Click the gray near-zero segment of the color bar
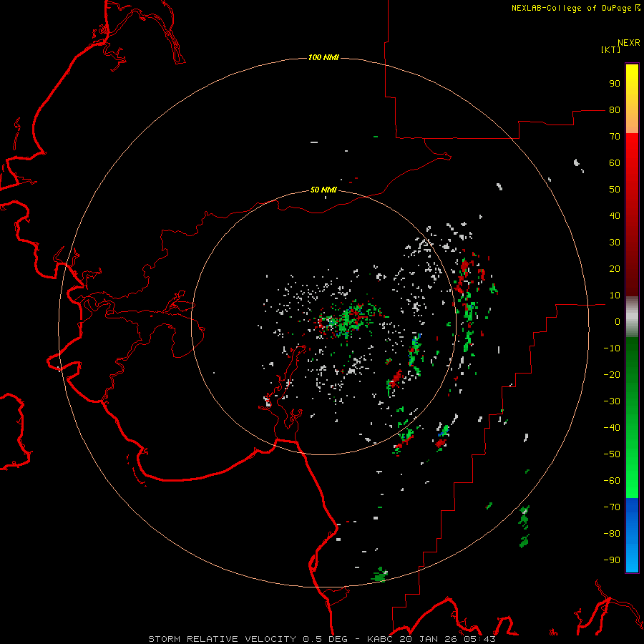This screenshot has height=644, width=644. pos(632,317)
